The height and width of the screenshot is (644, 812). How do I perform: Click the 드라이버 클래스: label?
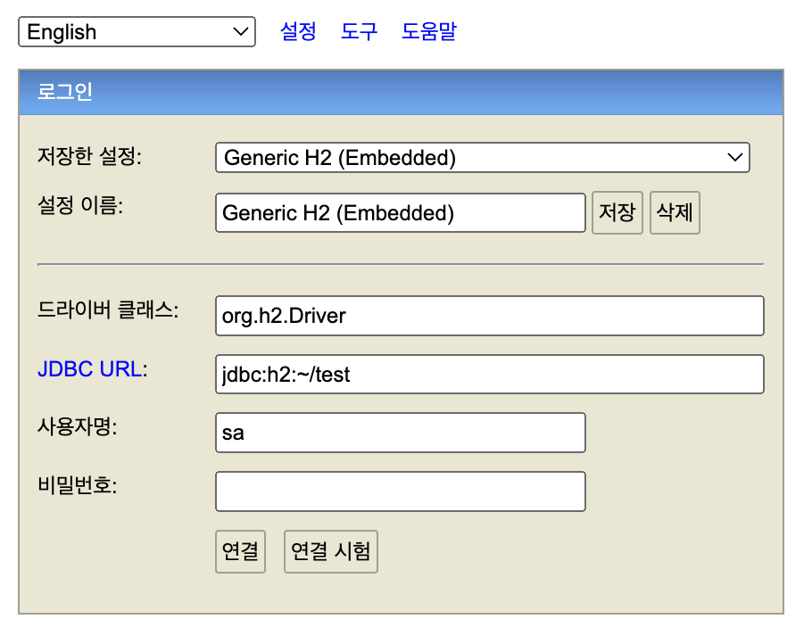tap(108, 310)
